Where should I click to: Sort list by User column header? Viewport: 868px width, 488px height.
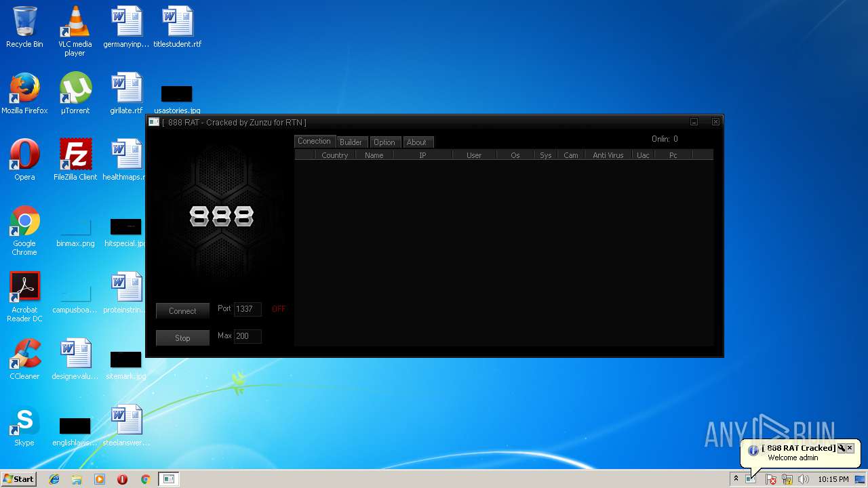(x=474, y=155)
